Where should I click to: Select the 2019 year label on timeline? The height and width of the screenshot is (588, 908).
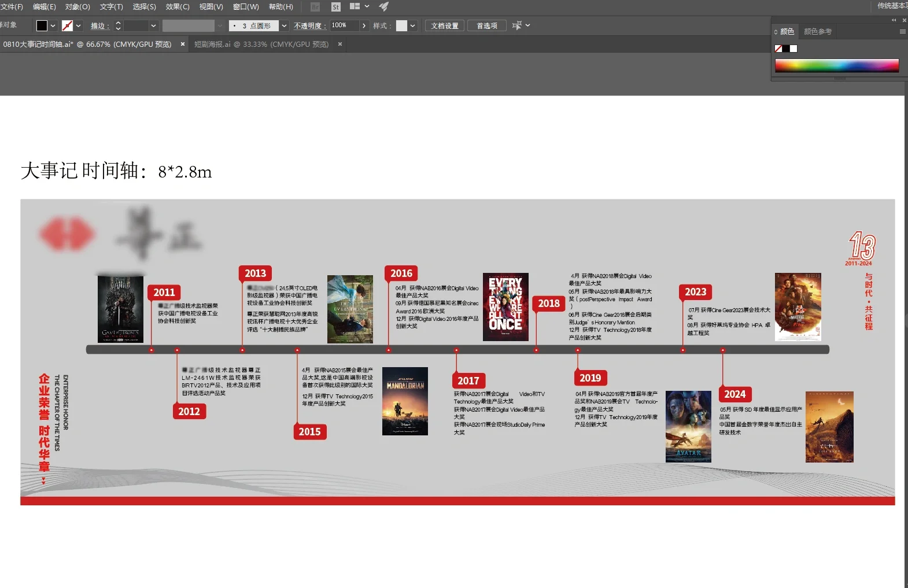tap(590, 378)
